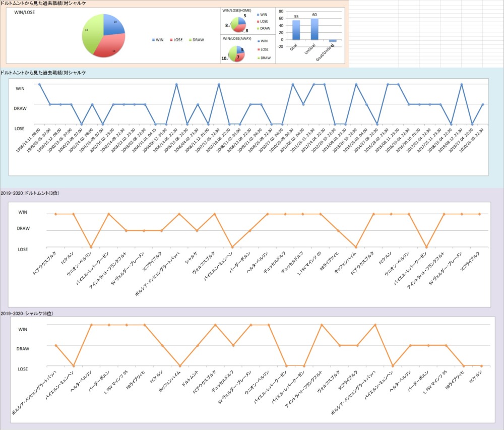
Task: Click the "WIN/LOSE(AWAY)" chart title
Action: [x=237, y=39]
